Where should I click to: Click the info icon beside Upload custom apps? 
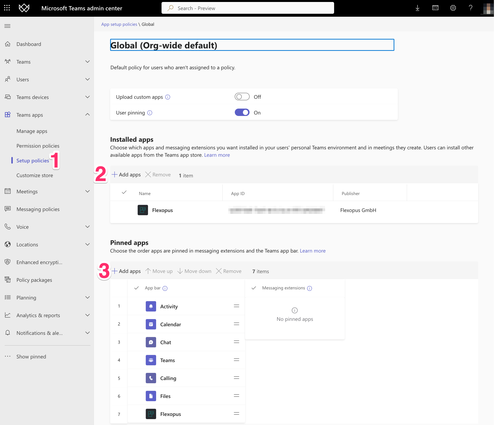point(168,97)
